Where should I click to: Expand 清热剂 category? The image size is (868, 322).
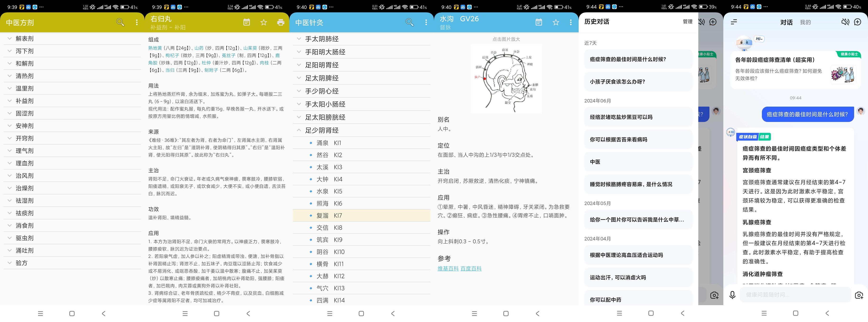pyautogui.click(x=72, y=76)
